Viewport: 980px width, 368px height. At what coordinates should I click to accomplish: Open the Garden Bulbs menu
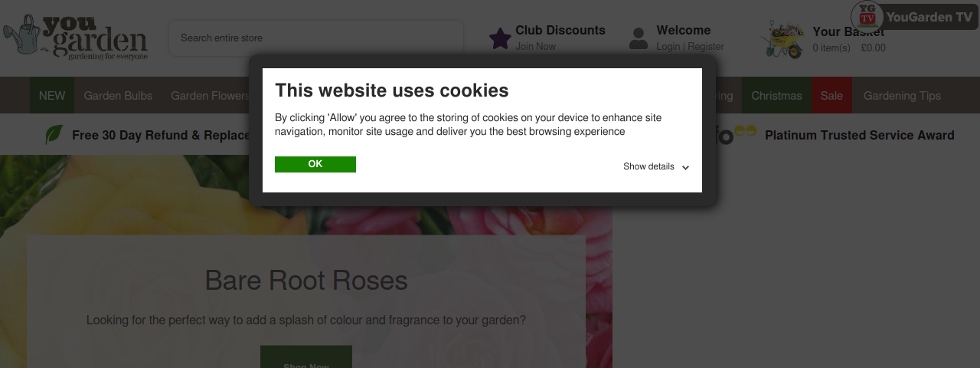tap(118, 96)
